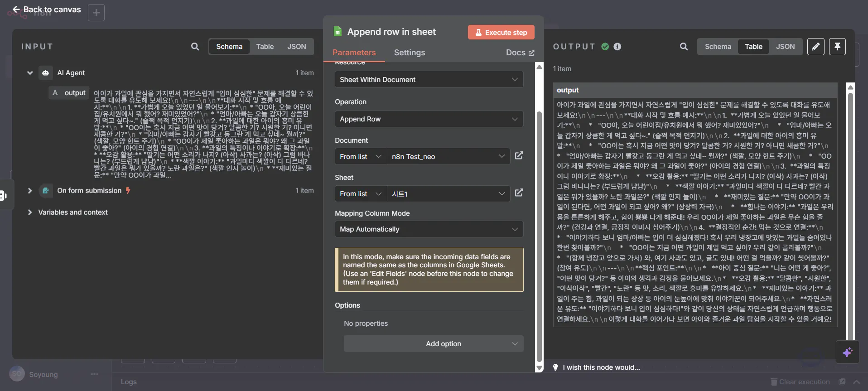Screen dimensions: 868x391
Task: Search the OUTPUT panel data
Action: pyautogui.click(x=684, y=46)
